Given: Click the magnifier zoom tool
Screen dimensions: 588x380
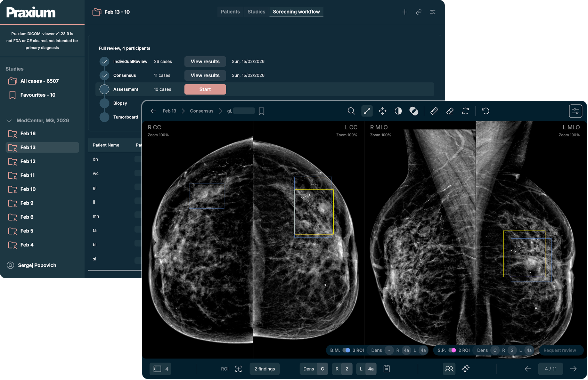Looking at the screenshot, I should (351, 111).
